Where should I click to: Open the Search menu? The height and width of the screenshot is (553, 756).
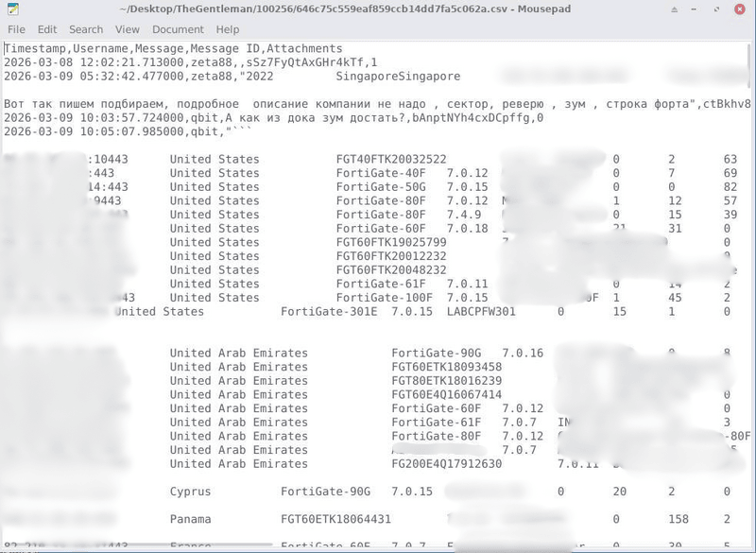[x=86, y=29]
